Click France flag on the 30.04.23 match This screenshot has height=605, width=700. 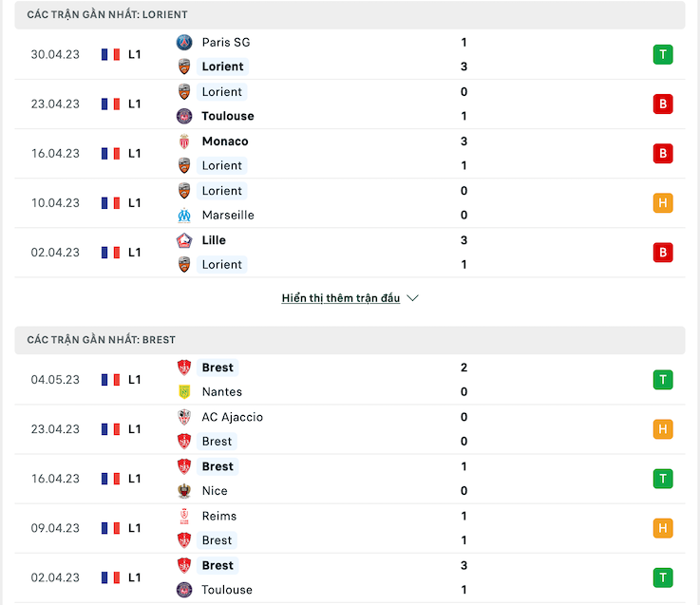click(110, 54)
